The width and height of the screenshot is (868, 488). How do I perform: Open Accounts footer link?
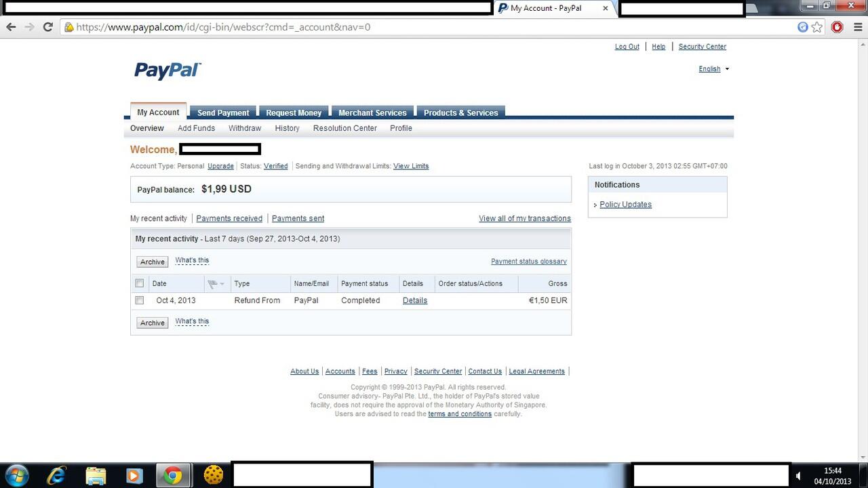340,371
